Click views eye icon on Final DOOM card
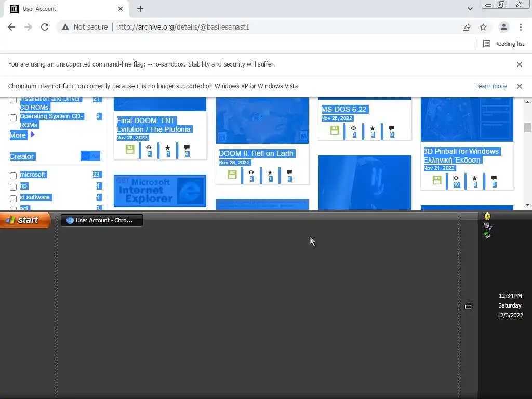Viewport: 532px width, 399px height. point(149,147)
